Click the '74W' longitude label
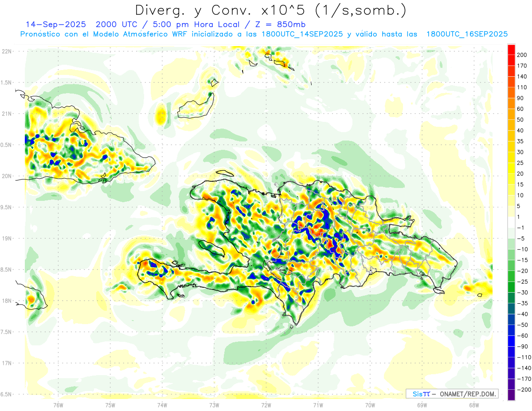The width and height of the screenshot is (532, 411). (x=162, y=405)
